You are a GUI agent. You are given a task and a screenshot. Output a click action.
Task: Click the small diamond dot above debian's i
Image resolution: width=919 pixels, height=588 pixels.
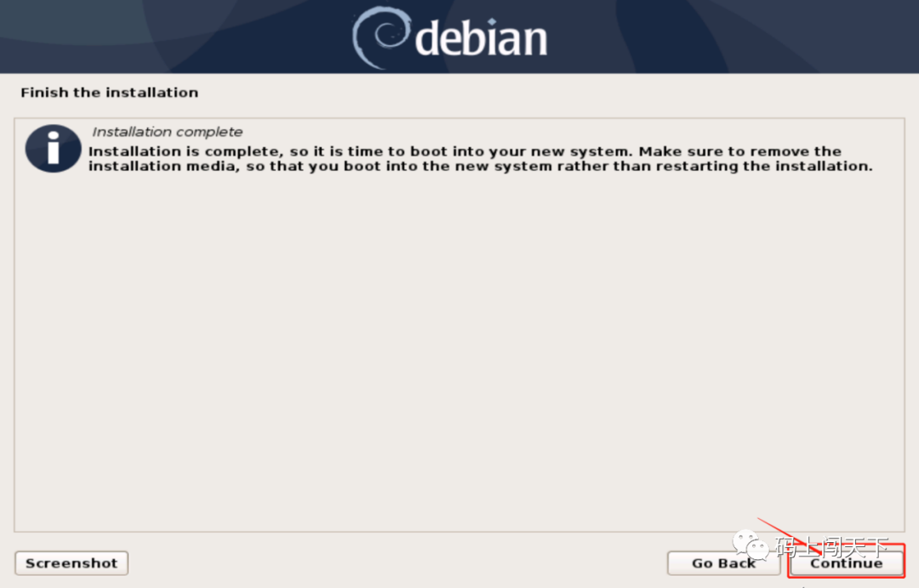[492, 21]
